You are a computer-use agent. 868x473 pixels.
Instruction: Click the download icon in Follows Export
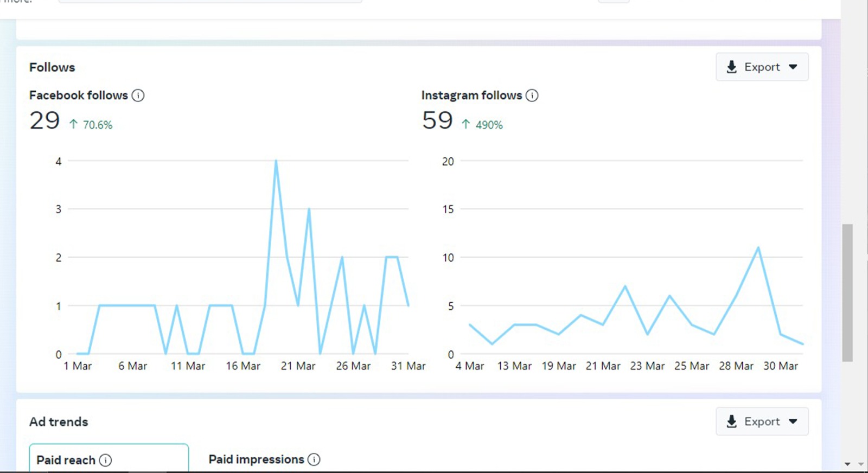pos(732,67)
